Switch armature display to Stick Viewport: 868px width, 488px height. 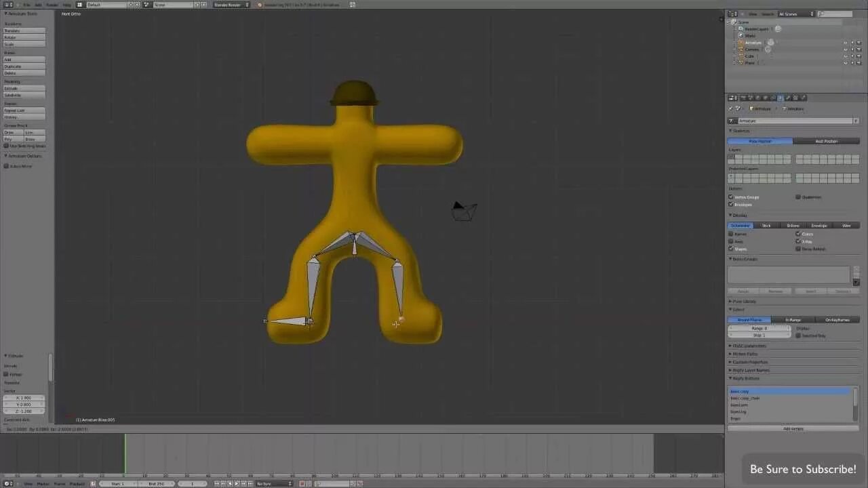tap(766, 226)
